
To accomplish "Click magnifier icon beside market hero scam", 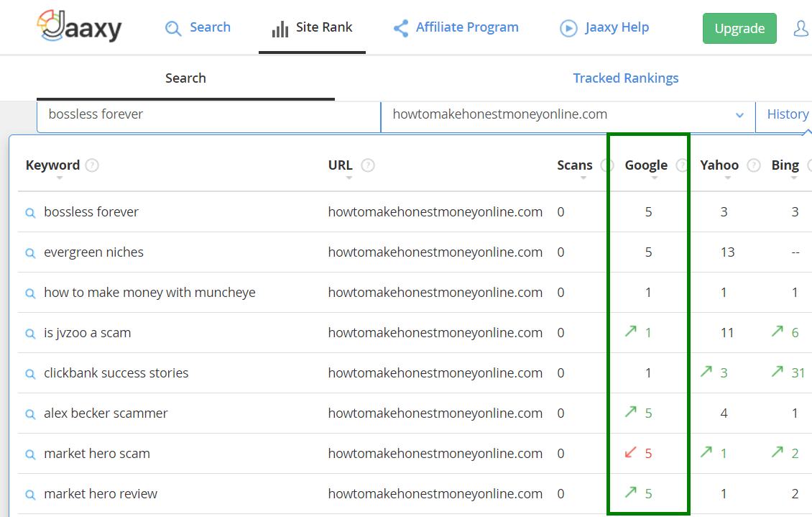I will coord(31,455).
